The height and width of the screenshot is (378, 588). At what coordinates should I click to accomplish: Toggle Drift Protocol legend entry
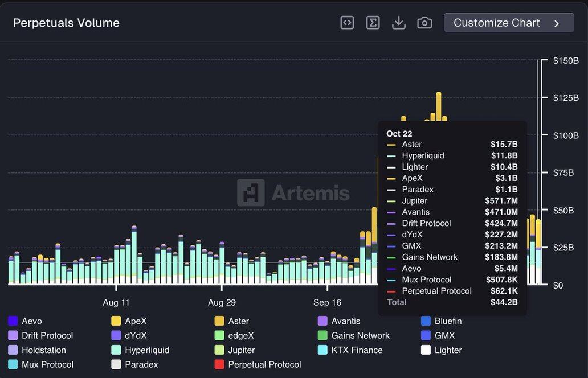47,335
